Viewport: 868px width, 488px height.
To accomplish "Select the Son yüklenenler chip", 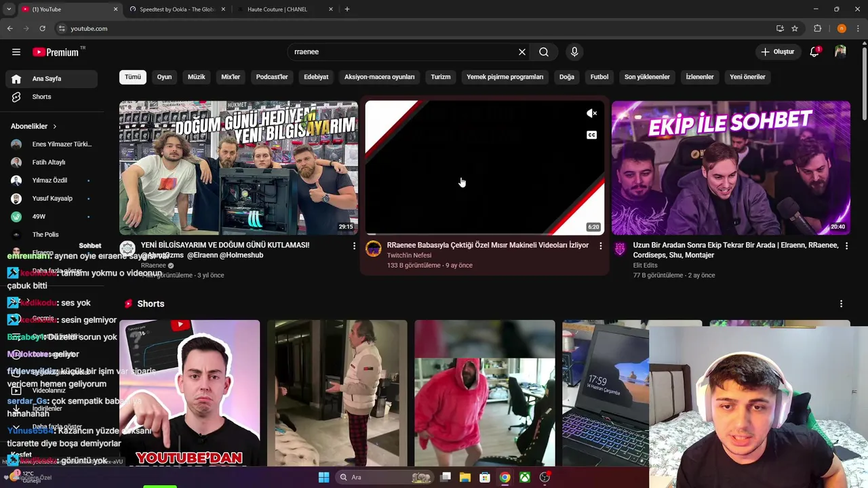I will [647, 77].
